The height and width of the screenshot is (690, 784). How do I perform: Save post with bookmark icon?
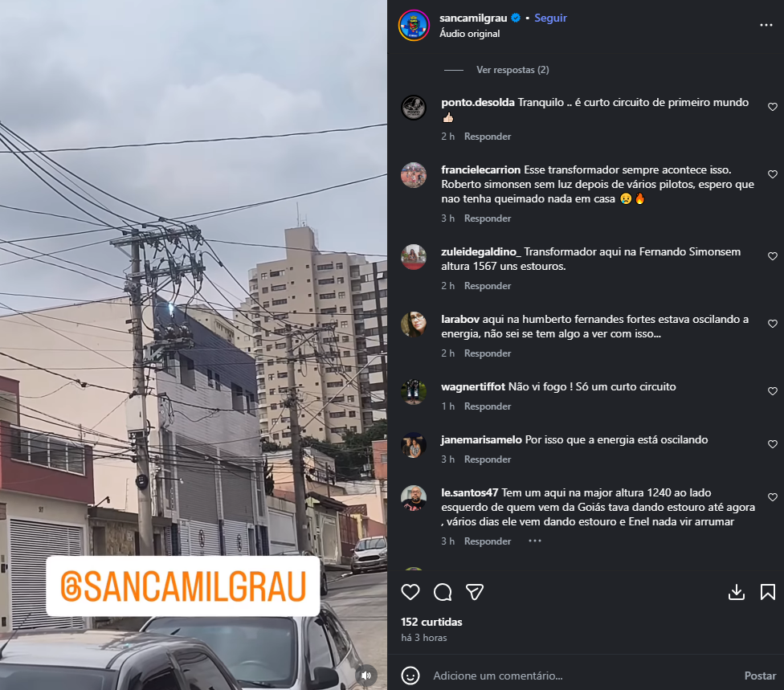(x=767, y=592)
